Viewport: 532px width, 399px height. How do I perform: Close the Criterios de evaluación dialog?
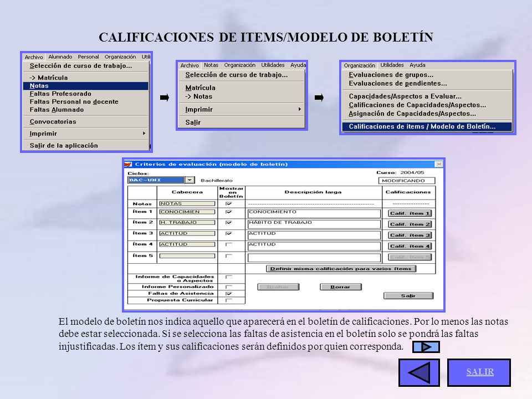point(439,164)
